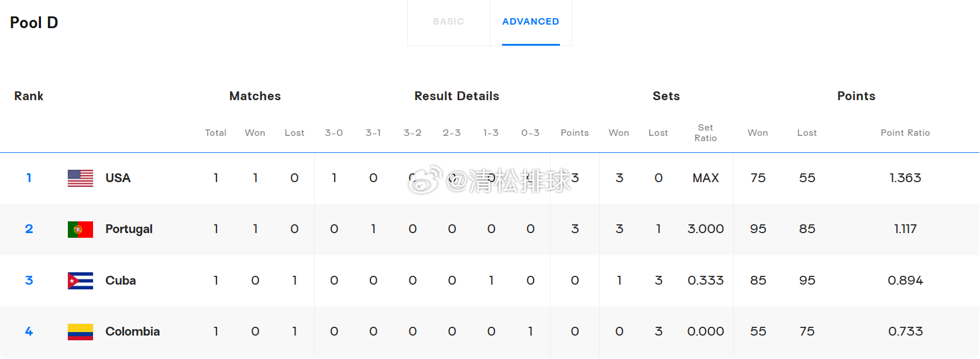980x359 pixels.
Task: Select the ADVANCED tab
Action: [x=531, y=22]
